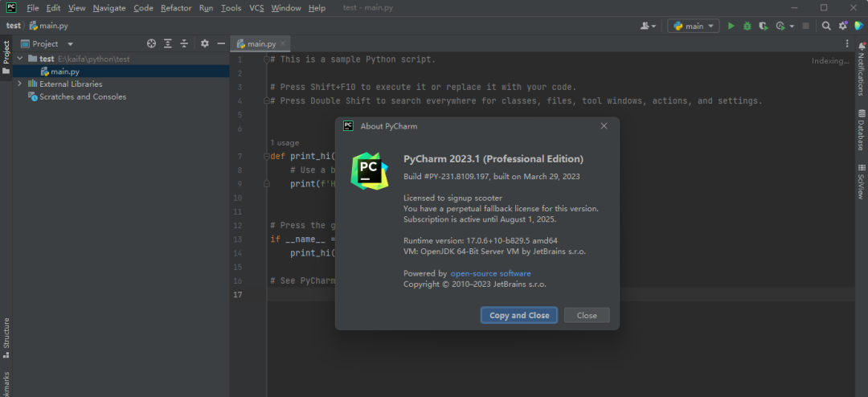
Task: Open the Notifications bell tool window
Action: coord(862,69)
